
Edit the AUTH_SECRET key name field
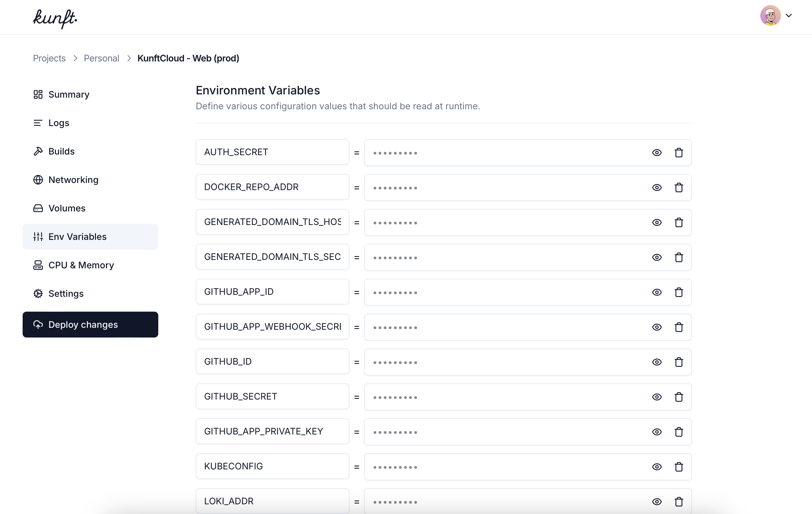[x=273, y=152]
